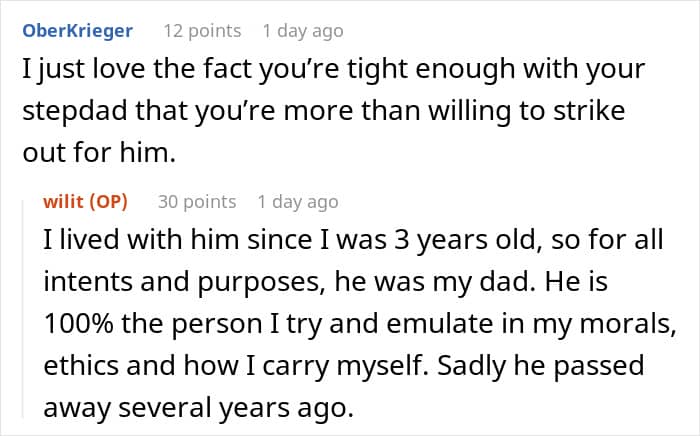Click the (OP) tag beside wilit
The width and height of the screenshot is (700, 436).
click(109, 202)
